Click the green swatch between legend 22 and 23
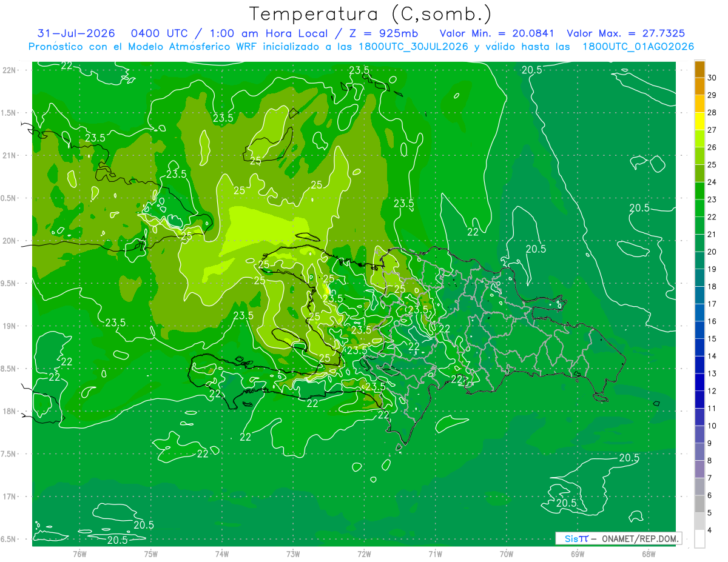Viewport: 728px width, 562px height. tap(699, 208)
